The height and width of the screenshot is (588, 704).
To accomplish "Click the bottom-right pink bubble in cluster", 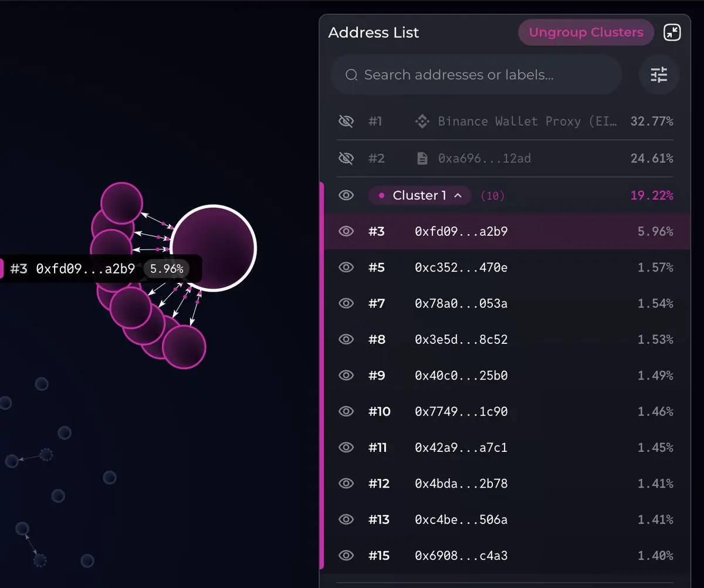I will tap(184, 347).
